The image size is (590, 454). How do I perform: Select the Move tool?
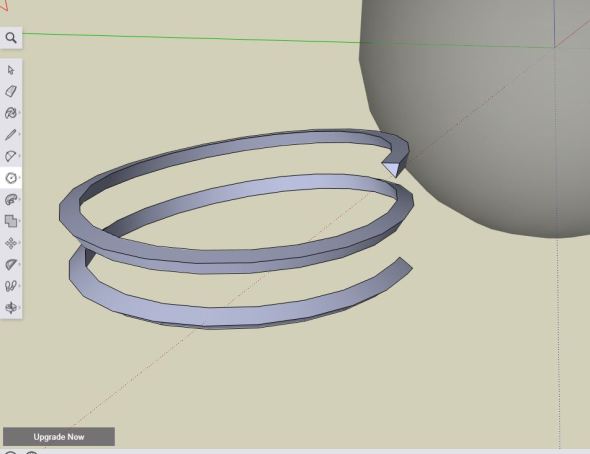pyautogui.click(x=11, y=243)
